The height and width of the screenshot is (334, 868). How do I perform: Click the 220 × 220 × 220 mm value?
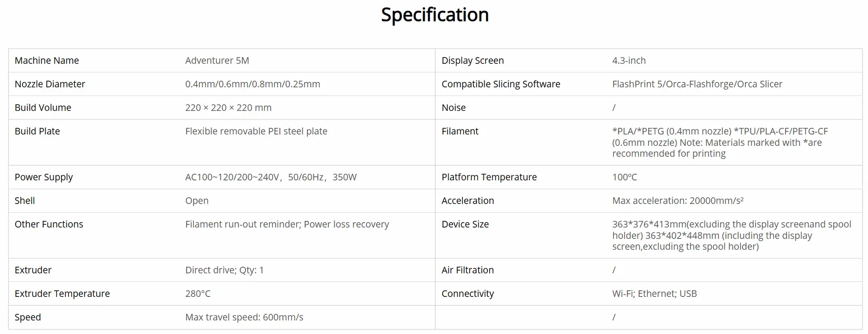[x=228, y=108]
